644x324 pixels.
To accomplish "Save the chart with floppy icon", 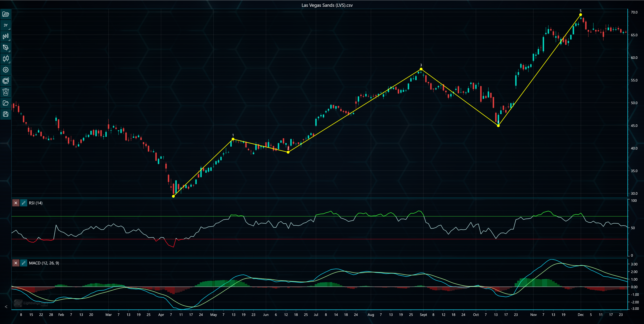I will point(6,114).
